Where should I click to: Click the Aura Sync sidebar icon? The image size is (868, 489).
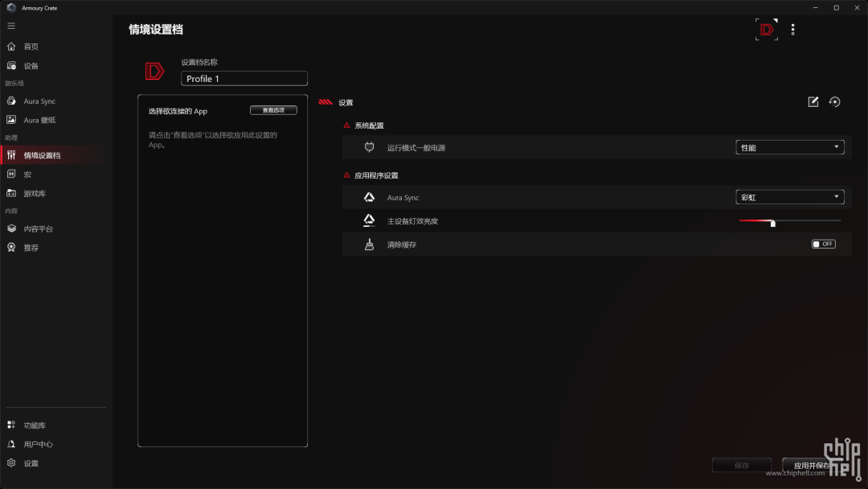pos(11,101)
